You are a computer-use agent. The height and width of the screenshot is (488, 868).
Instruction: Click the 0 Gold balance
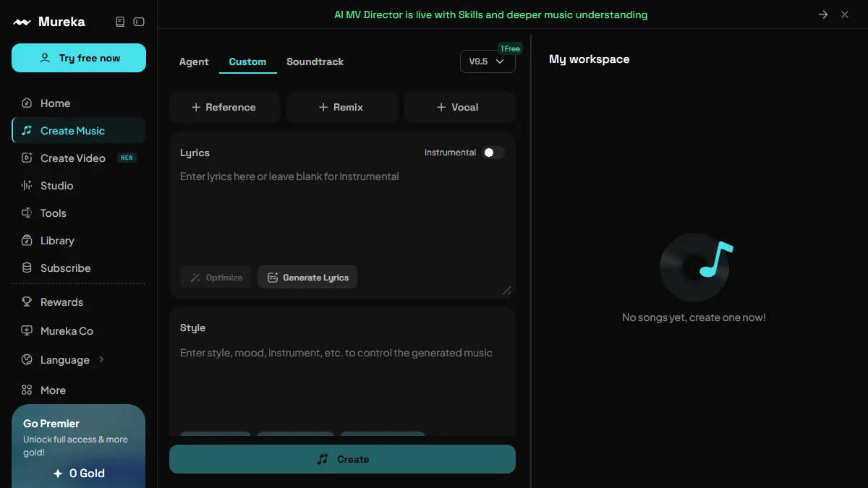[79, 474]
